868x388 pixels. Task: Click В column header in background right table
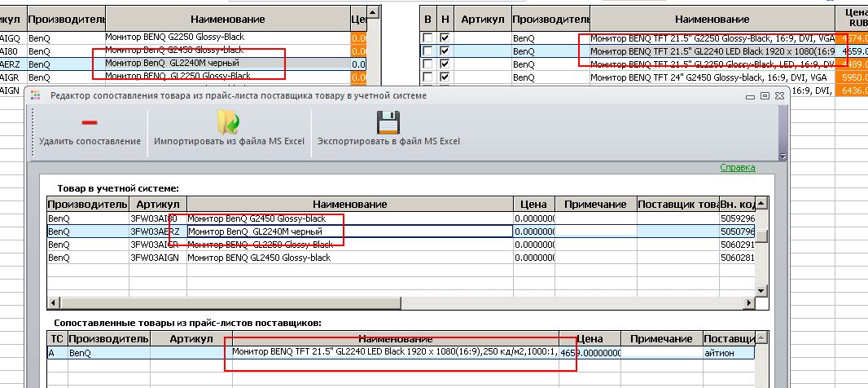(427, 20)
